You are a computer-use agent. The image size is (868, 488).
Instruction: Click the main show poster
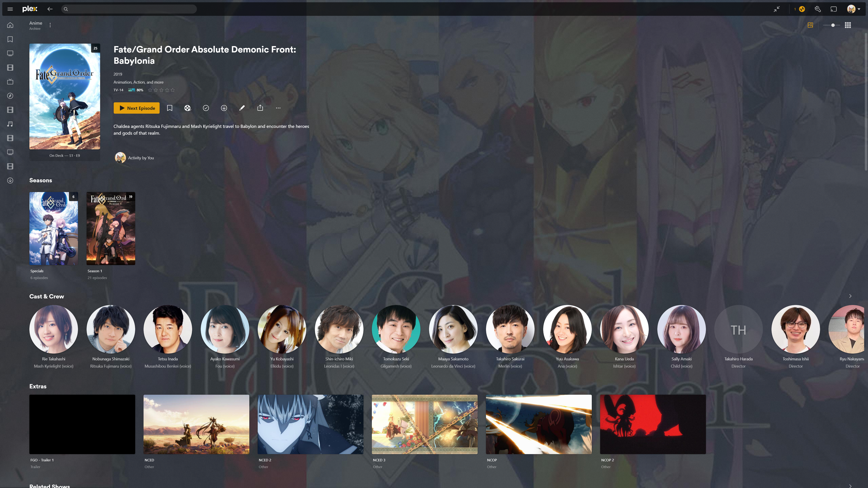click(x=65, y=96)
